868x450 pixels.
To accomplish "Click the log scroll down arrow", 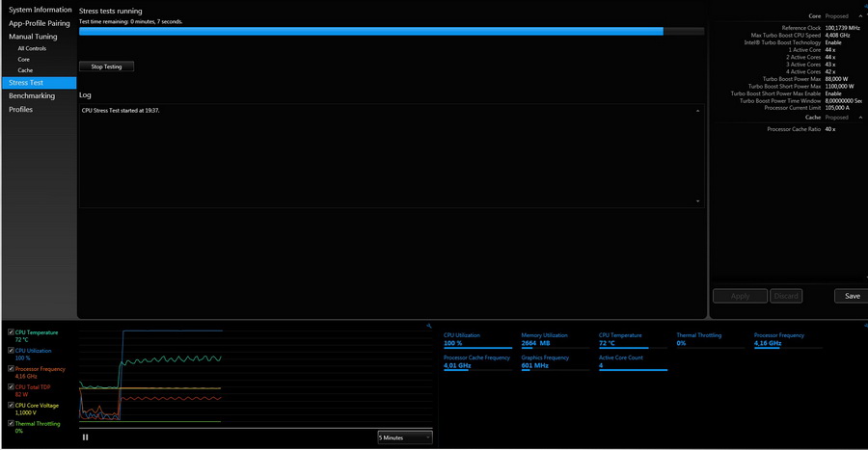I will 697,201.
